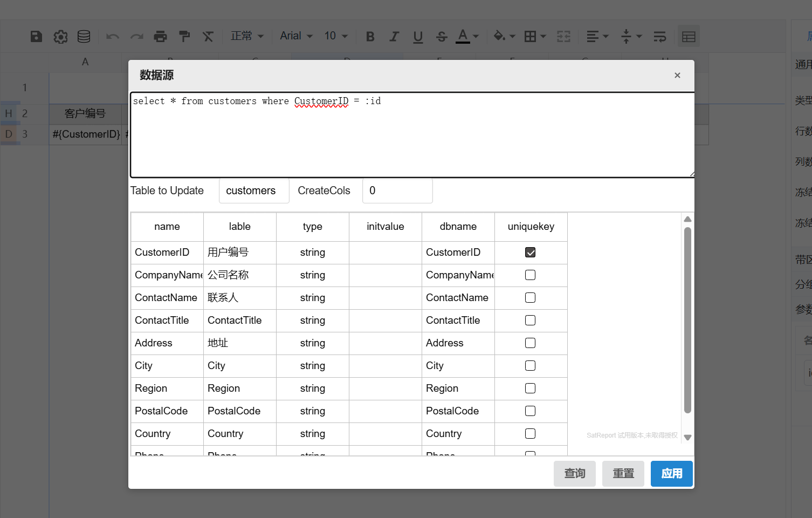Check uniquekey for CompanyName row
812x518 pixels.
[531, 275]
